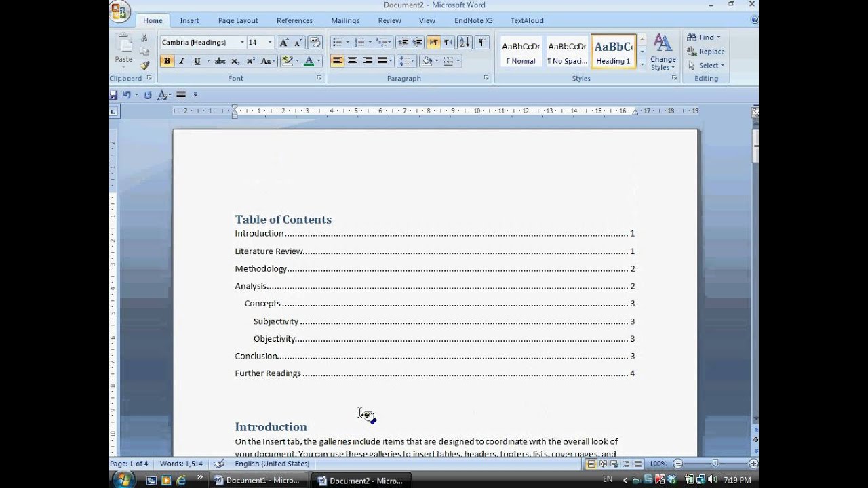Image resolution: width=868 pixels, height=488 pixels.
Task: Click the Save icon in quick access toolbar
Action: tap(114, 95)
